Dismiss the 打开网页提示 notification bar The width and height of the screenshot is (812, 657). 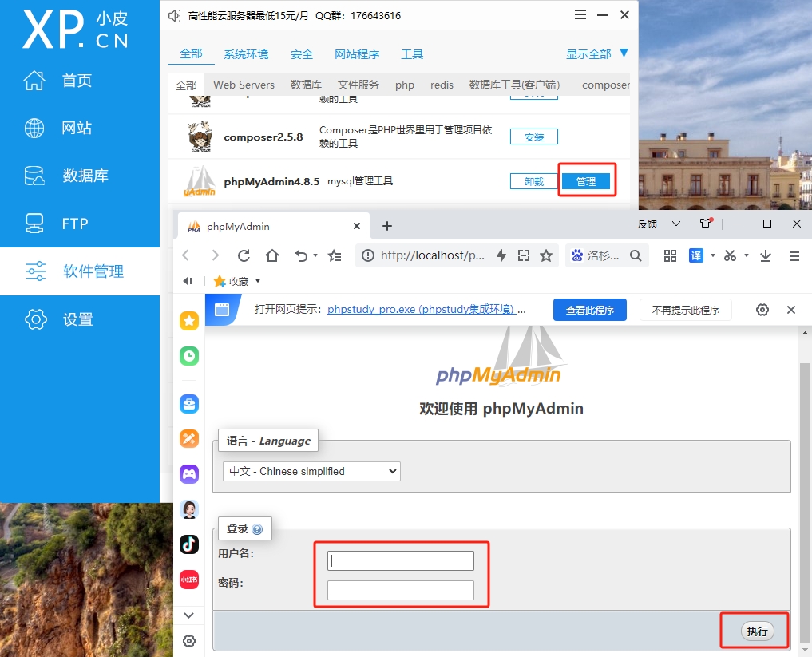pos(790,310)
